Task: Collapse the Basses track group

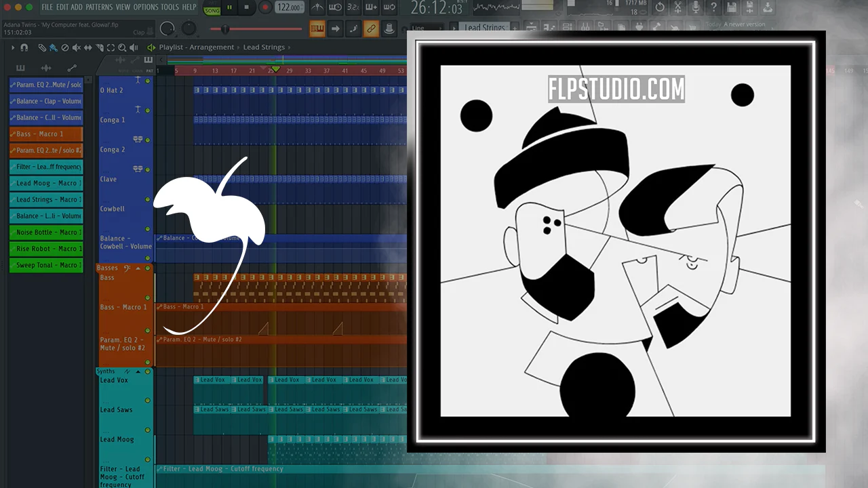Action: click(x=138, y=268)
